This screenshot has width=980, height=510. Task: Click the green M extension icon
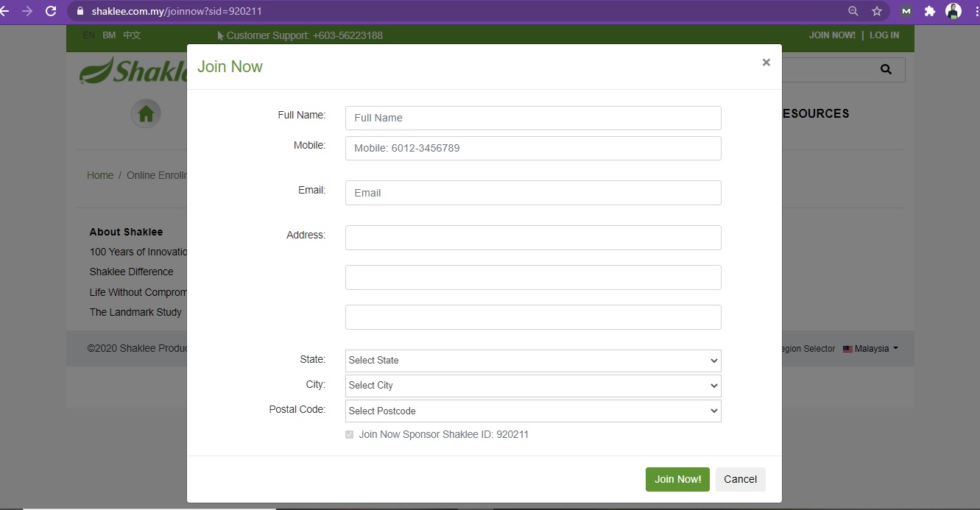coord(906,11)
